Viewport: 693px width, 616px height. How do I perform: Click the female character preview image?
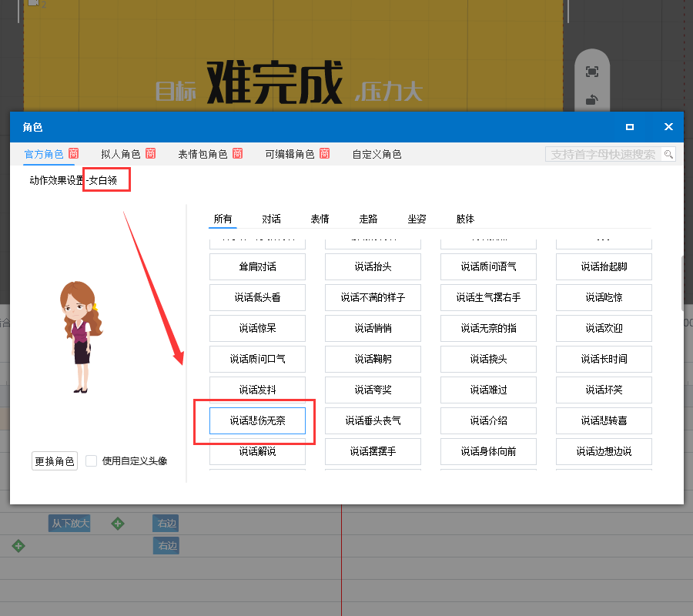pos(81,336)
